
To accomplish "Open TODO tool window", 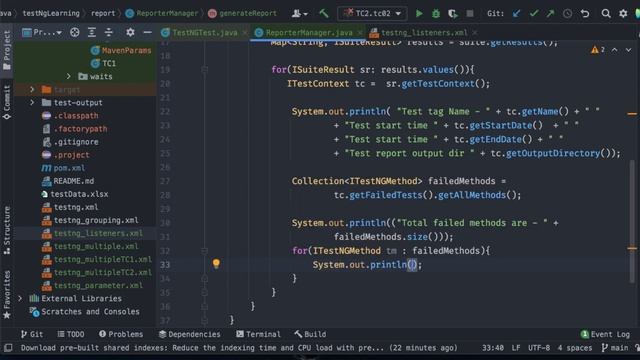I will [x=71, y=334].
